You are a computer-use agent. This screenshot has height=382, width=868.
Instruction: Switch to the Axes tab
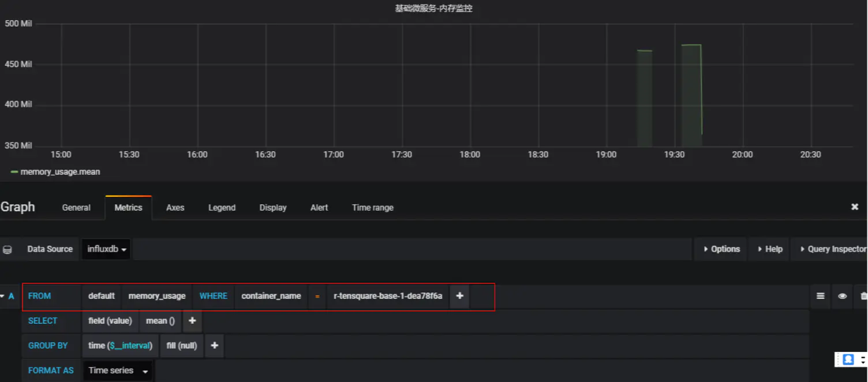click(175, 208)
